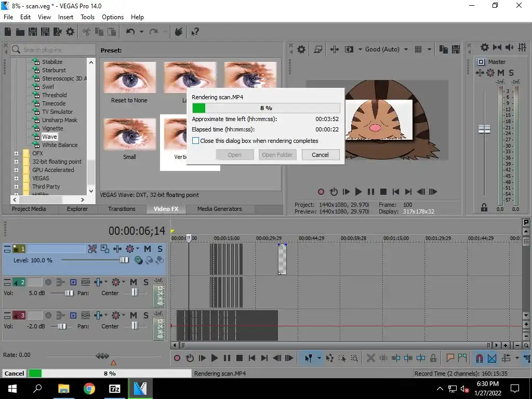Image resolution: width=532 pixels, height=399 pixels.
Task: Open preview window properties gear icon
Action: pos(301,49)
